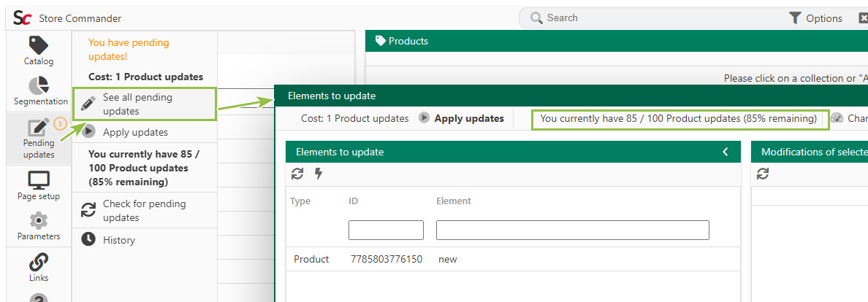Open the Pending updates sidebar item
Screen dimensions: 868x302
pyautogui.click(x=38, y=139)
